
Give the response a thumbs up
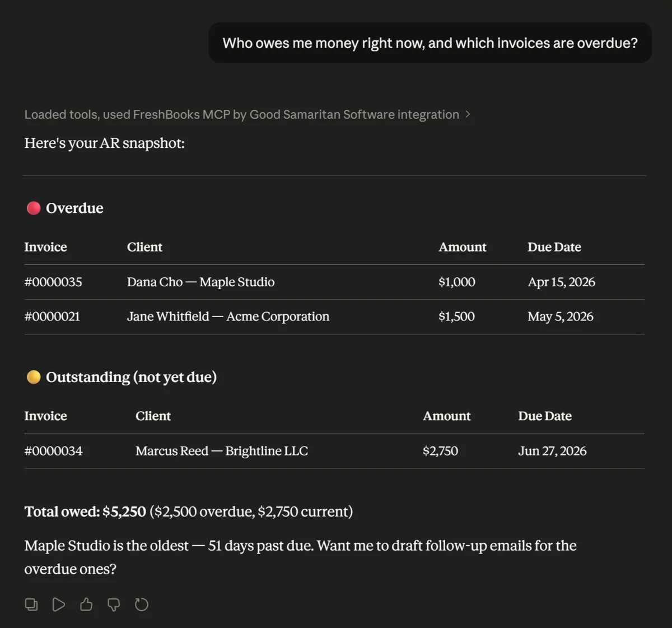(x=86, y=604)
